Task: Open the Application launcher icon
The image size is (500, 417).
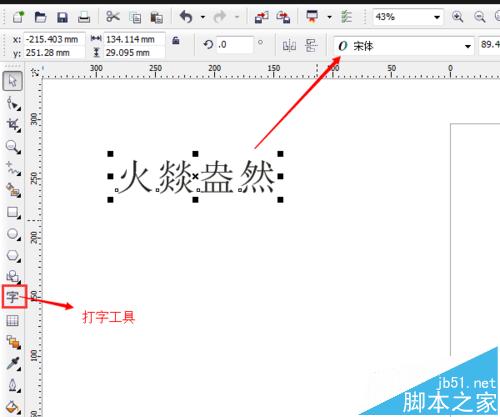Action: tap(312, 16)
